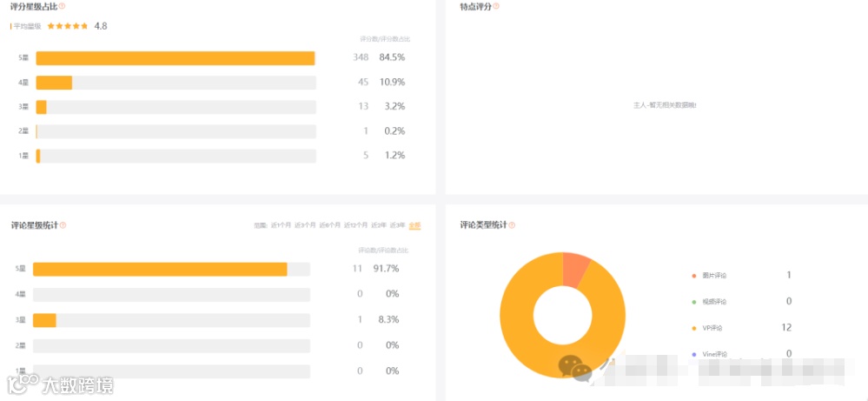Toggle VP评论 legend item
Viewport: 868px width, 401px height.
(712, 328)
